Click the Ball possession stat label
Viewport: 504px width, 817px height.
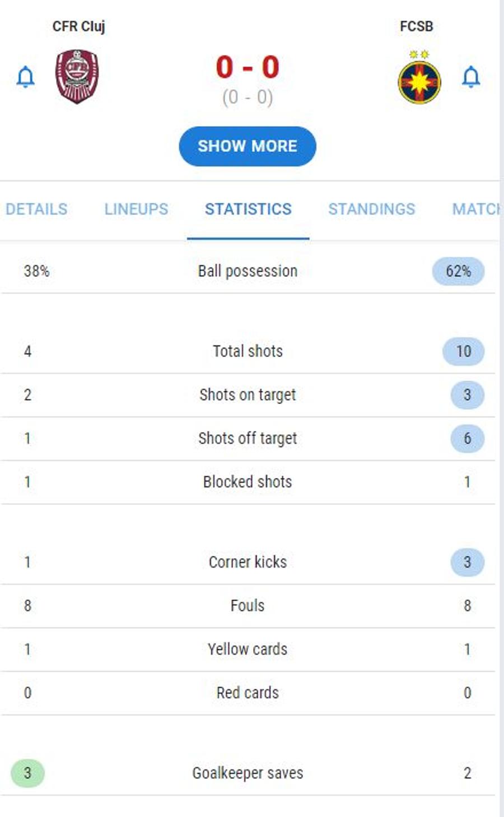click(x=248, y=271)
